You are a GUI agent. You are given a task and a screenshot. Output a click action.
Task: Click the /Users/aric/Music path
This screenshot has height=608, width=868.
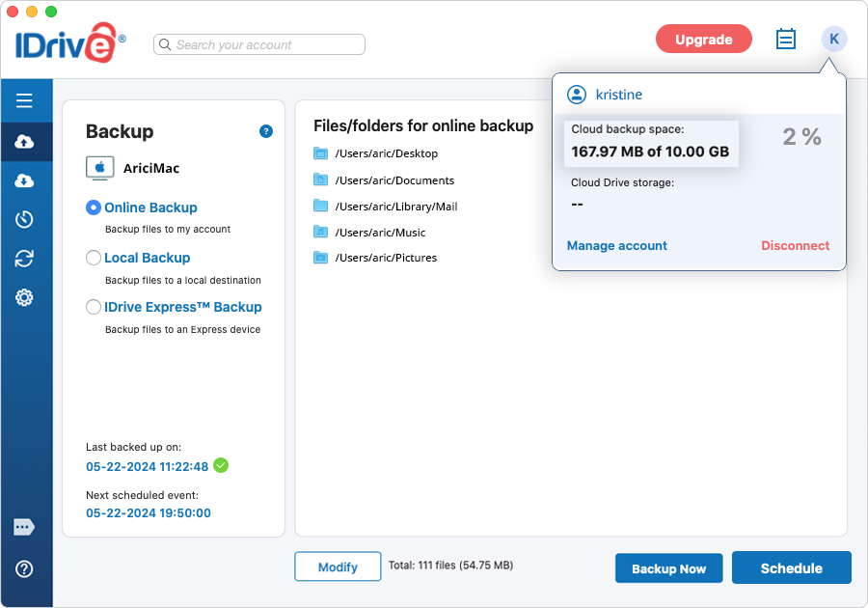380,233
